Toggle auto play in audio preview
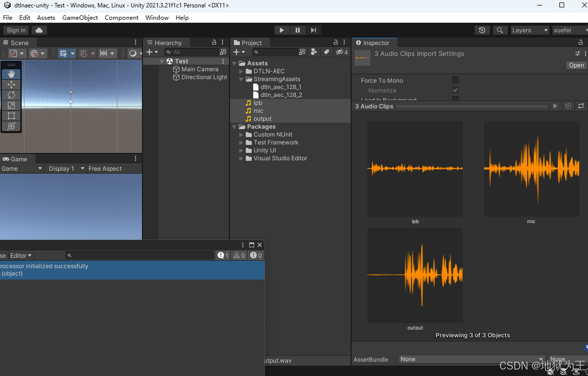Viewport: 588px width, 376px height. 568,106
